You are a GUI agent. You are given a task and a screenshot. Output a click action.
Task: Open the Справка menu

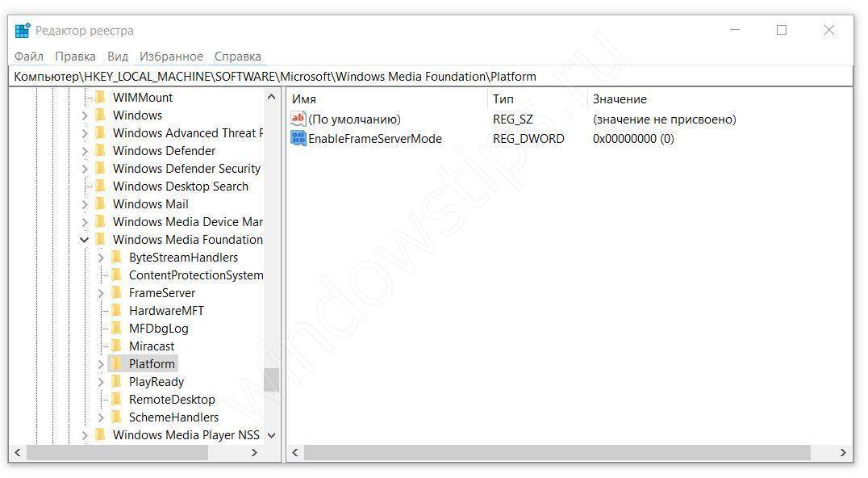[237, 57]
